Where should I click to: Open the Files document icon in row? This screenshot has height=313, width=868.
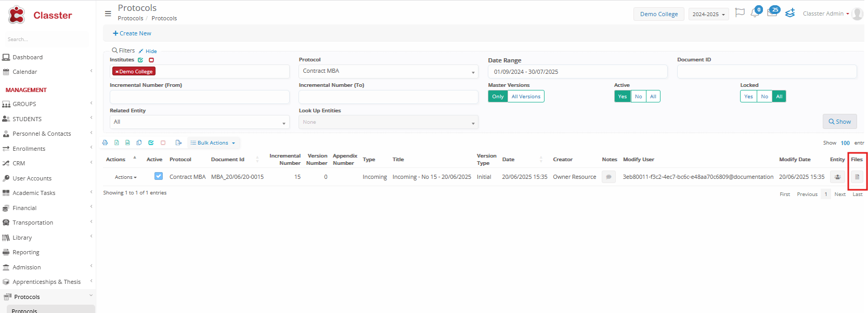click(857, 177)
